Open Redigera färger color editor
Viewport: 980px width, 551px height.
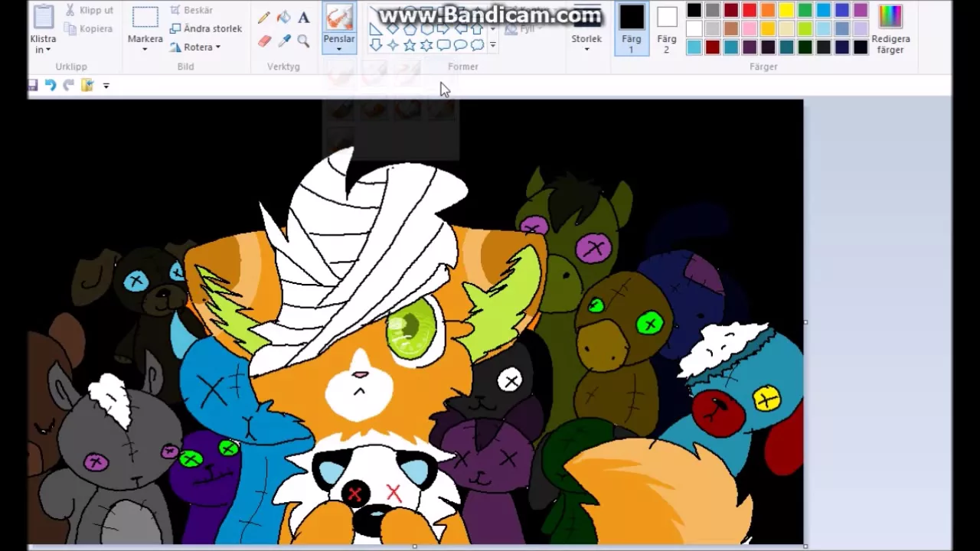(890, 31)
